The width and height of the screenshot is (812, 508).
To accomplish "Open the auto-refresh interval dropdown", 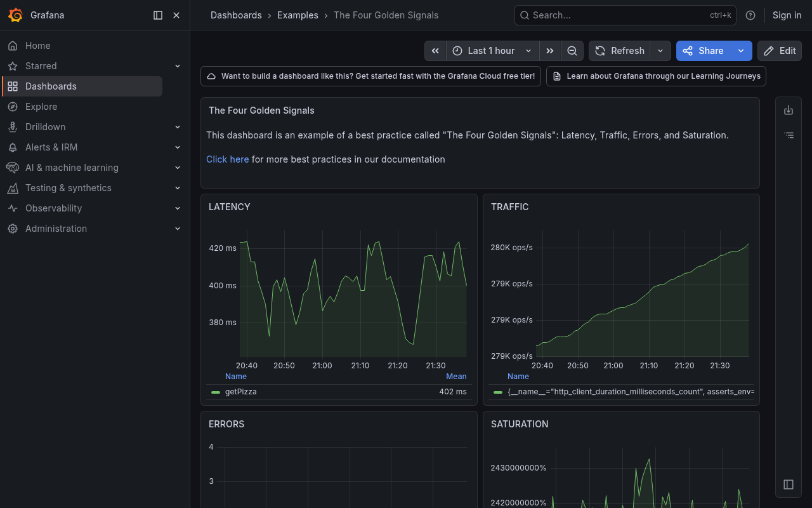I will (660, 51).
